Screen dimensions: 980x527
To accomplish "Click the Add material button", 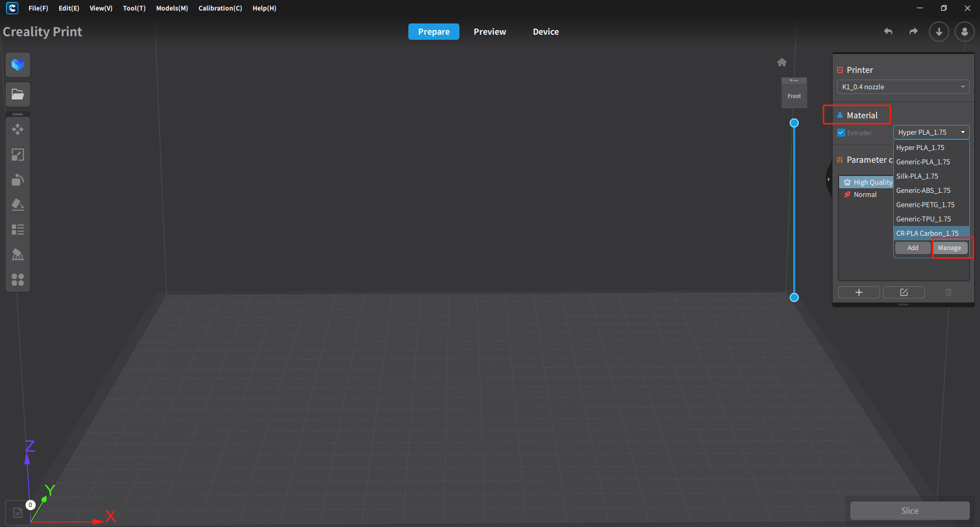I will [913, 248].
